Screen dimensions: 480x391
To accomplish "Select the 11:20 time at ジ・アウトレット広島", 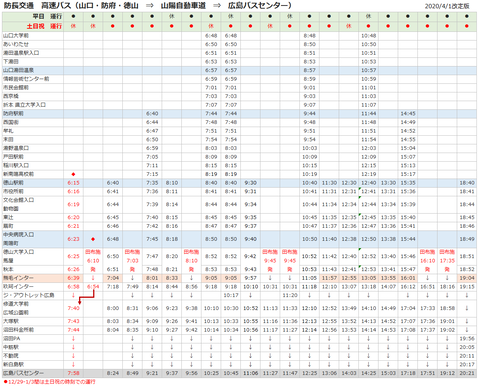I will click(290, 295).
